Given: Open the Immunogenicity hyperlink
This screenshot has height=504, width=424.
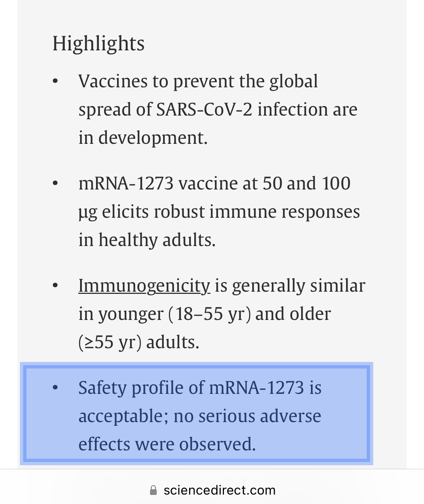Looking at the screenshot, I should [x=144, y=286].
